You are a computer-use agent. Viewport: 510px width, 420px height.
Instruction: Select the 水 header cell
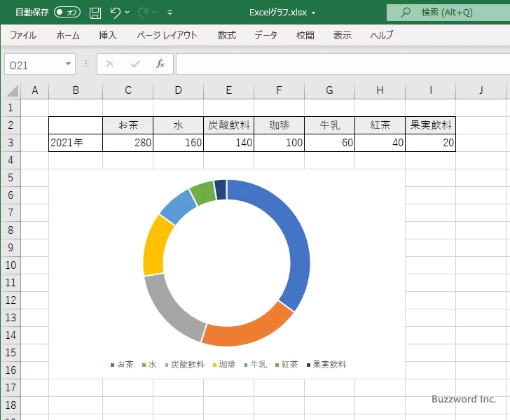coord(178,125)
